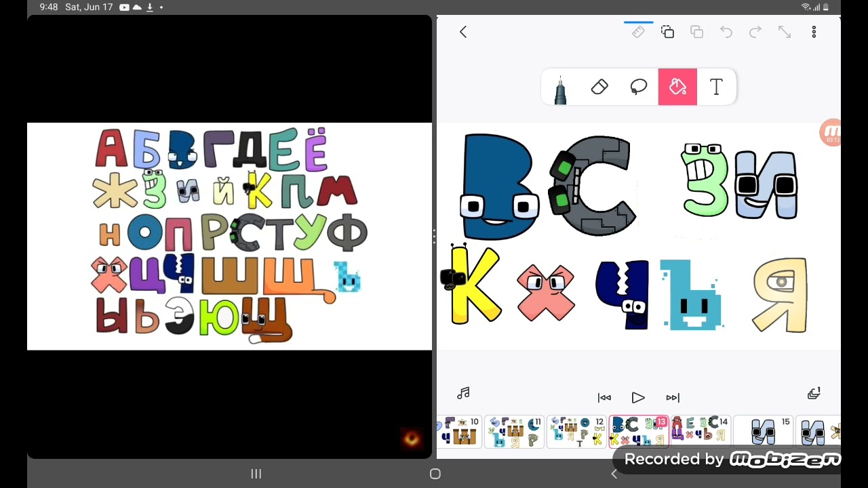Tap the pink Х character on canvas
The height and width of the screenshot is (488, 868).
[546, 292]
